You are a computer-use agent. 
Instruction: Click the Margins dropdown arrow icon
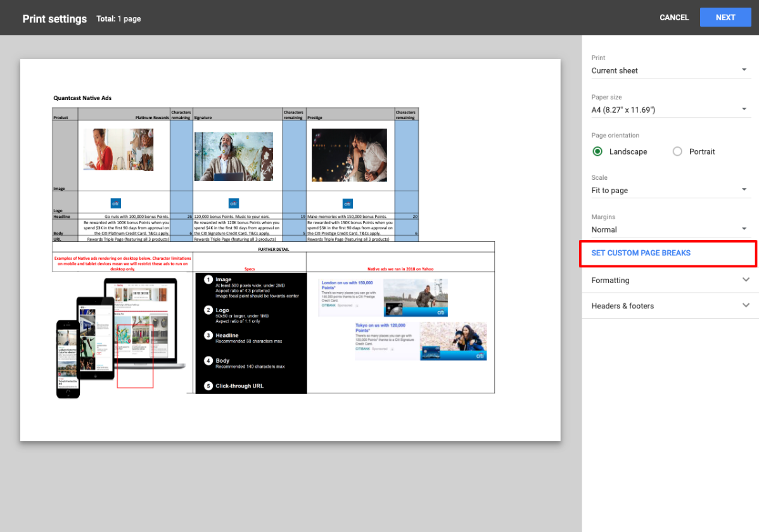point(744,229)
